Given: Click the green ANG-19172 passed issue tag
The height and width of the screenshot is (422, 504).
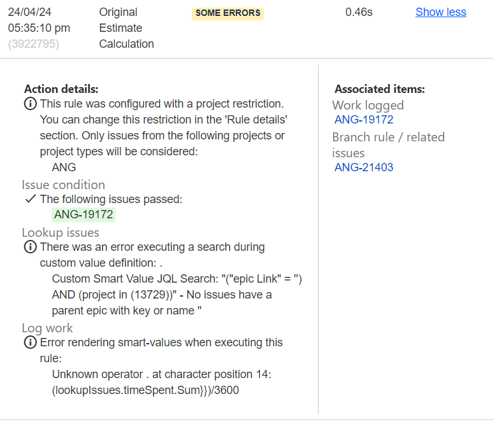Looking at the screenshot, I should (x=83, y=215).
